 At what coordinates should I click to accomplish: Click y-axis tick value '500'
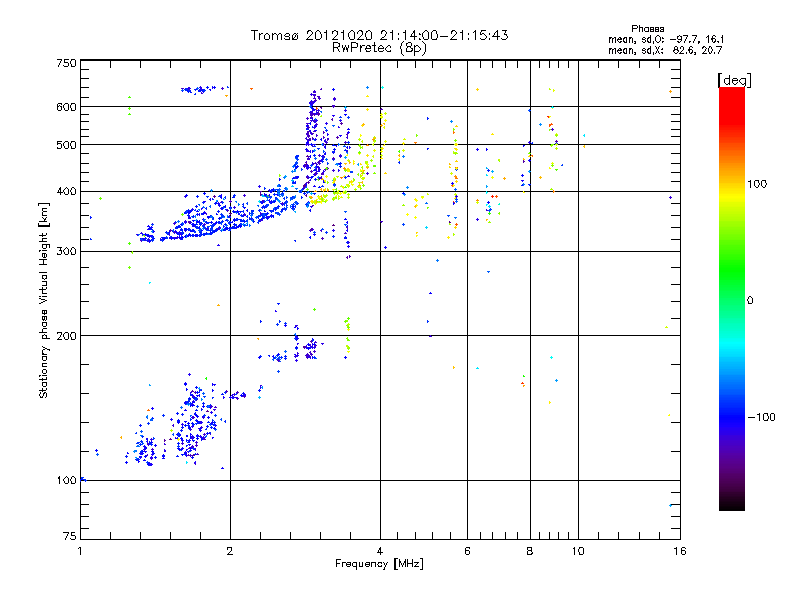[x=66, y=145]
